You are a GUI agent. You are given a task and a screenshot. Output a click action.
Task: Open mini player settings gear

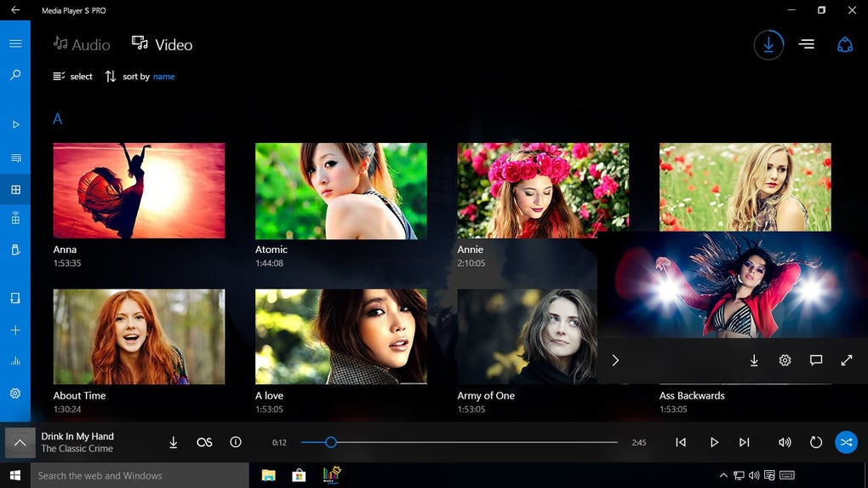pos(785,360)
